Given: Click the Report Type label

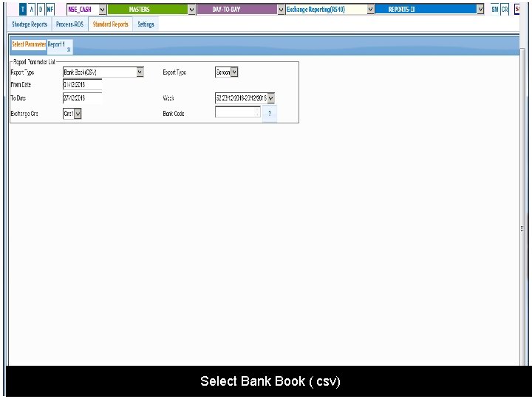Looking at the screenshot, I should click(22, 72).
